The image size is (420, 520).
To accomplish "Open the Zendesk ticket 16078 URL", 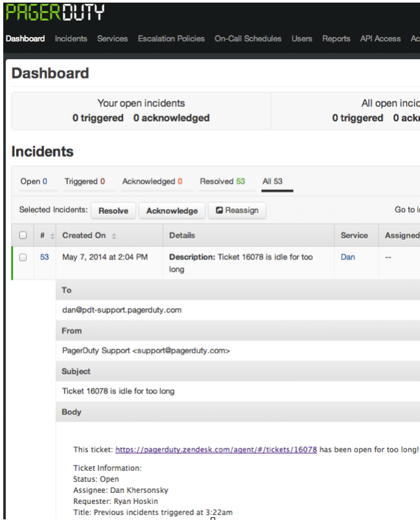I will [x=216, y=449].
